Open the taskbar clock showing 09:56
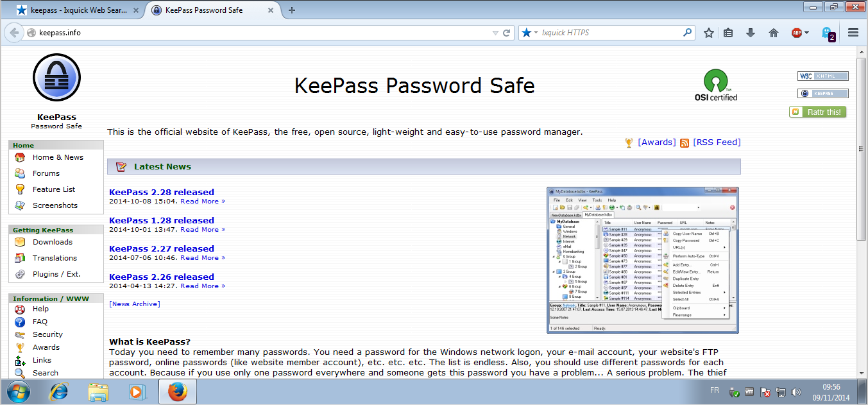The height and width of the screenshot is (405, 868). (x=831, y=392)
